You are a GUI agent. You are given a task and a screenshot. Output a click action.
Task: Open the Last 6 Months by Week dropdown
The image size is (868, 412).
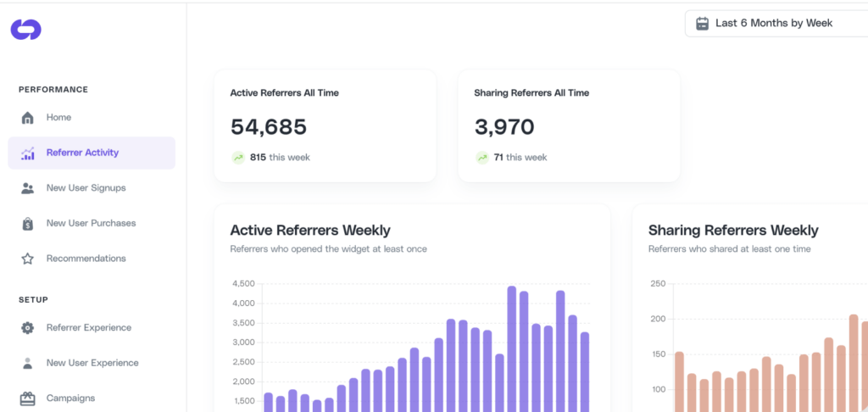(776, 23)
